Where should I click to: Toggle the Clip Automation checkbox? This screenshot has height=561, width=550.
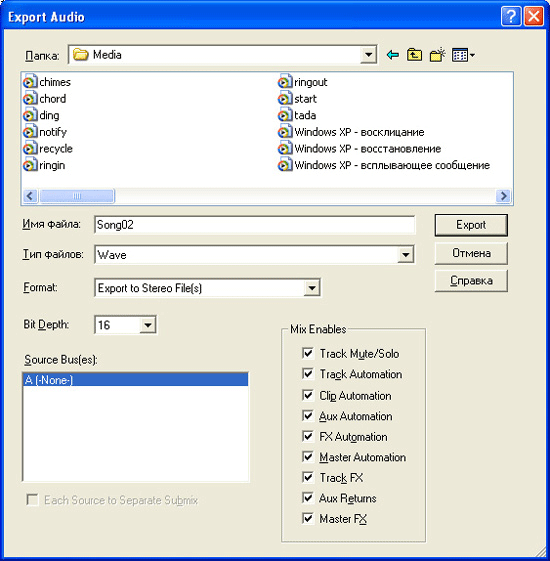[308, 395]
